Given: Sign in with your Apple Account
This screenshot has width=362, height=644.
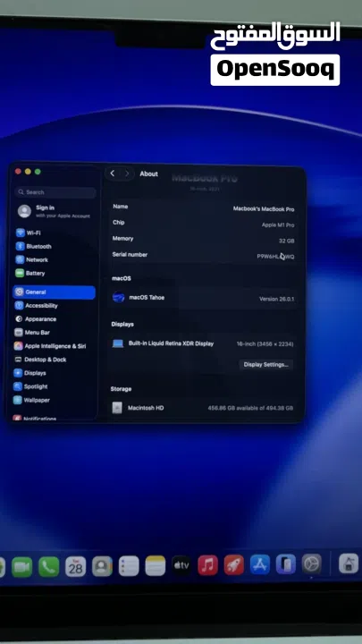Looking at the screenshot, I should click(x=55, y=211).
